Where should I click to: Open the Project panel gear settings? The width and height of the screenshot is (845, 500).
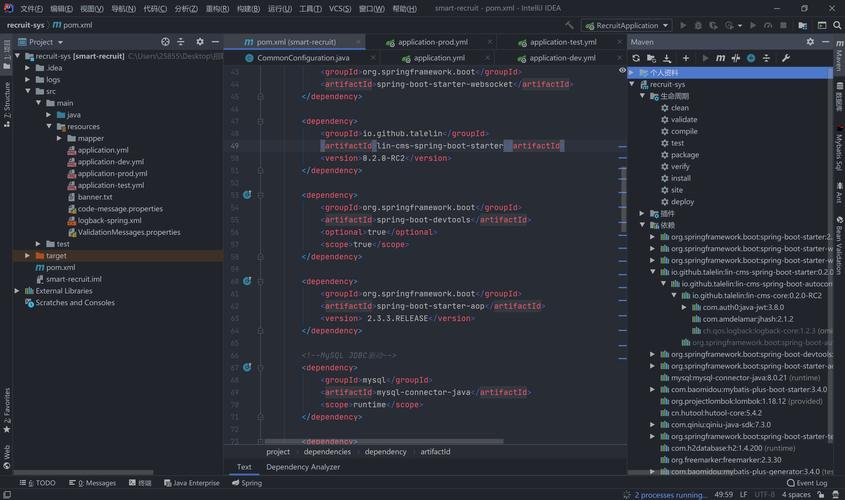coord(200,42)
